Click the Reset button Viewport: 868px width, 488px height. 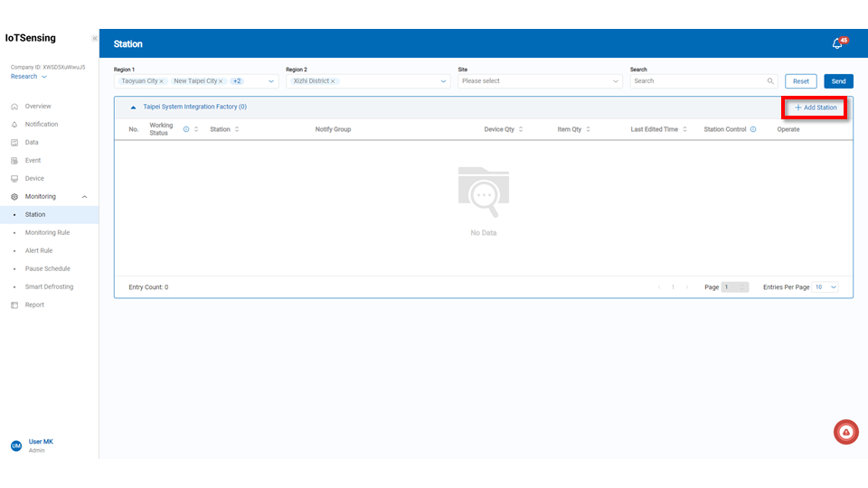(x=801, y=81)
